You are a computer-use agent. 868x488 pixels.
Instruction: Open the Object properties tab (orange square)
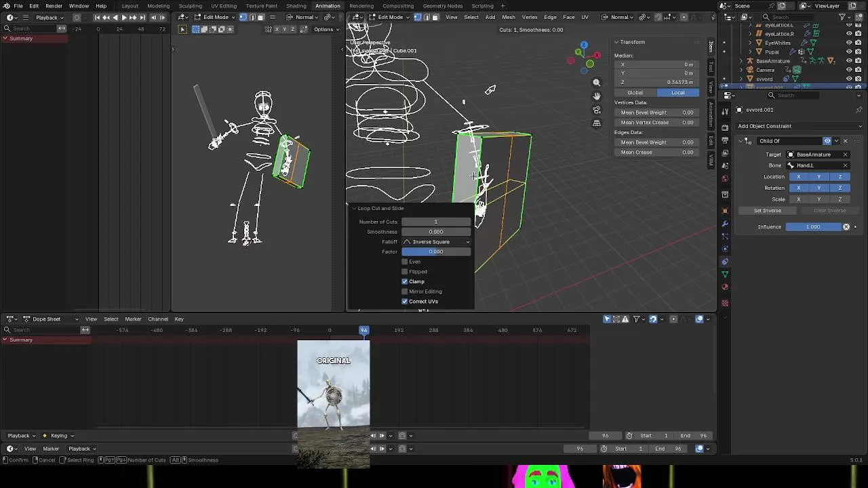click(x=725, y=211)
